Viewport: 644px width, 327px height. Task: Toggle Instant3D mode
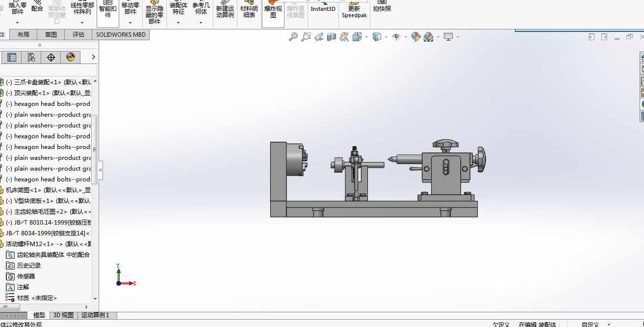point(323,7)
